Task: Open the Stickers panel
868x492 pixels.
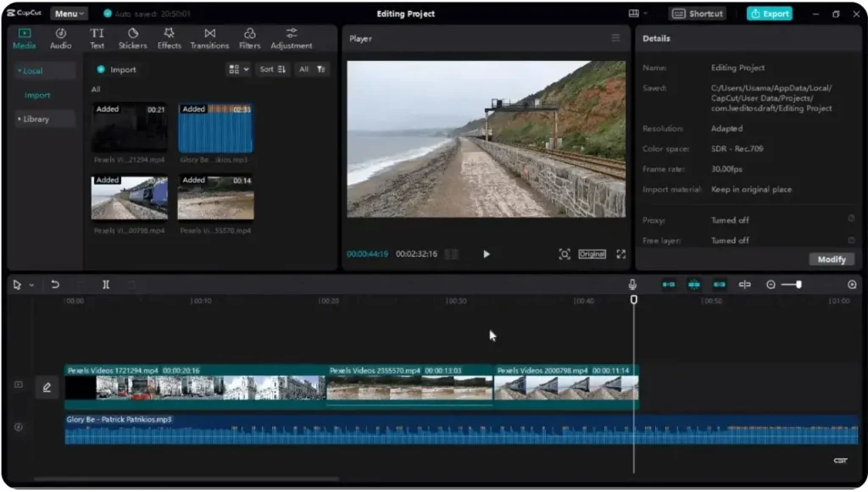Action: [132, 38]
